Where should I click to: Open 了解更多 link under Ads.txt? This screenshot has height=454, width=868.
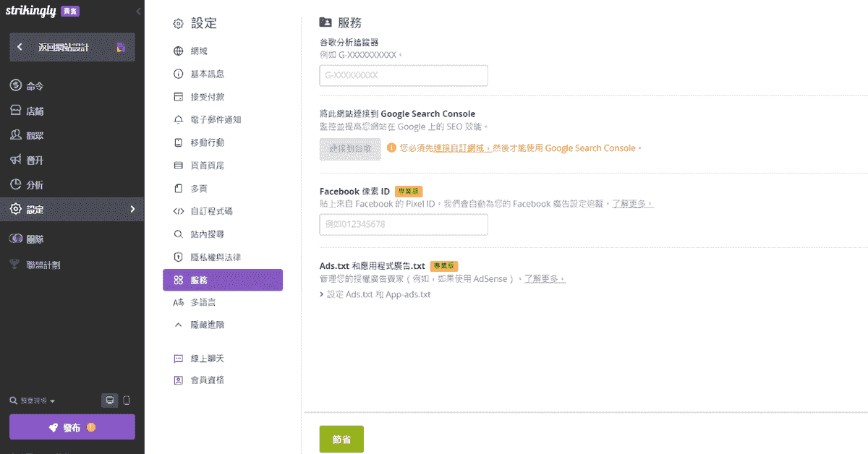coord(545,278)
